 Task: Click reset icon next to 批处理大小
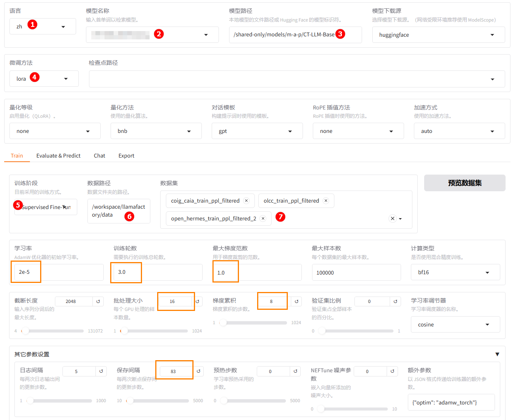point(197,301)
